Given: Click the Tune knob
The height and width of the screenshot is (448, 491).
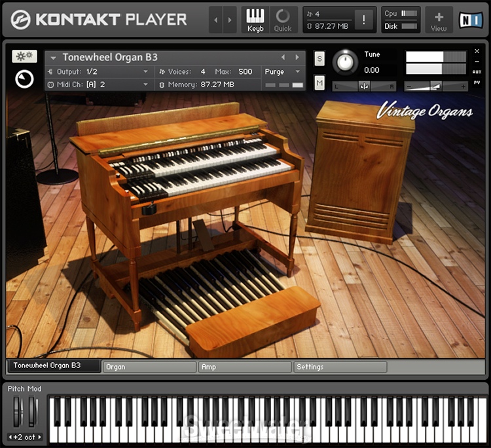Looking at the screenshot, I should 345,62.
